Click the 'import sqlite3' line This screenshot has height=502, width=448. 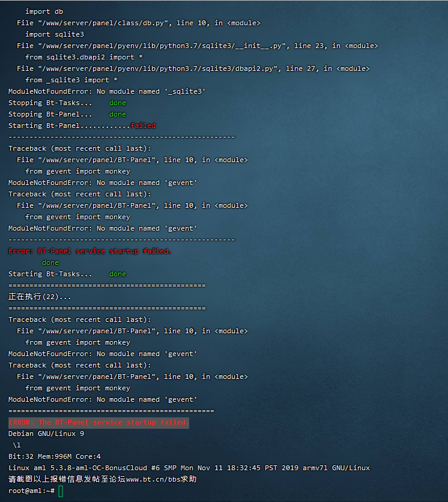point(55,34)
